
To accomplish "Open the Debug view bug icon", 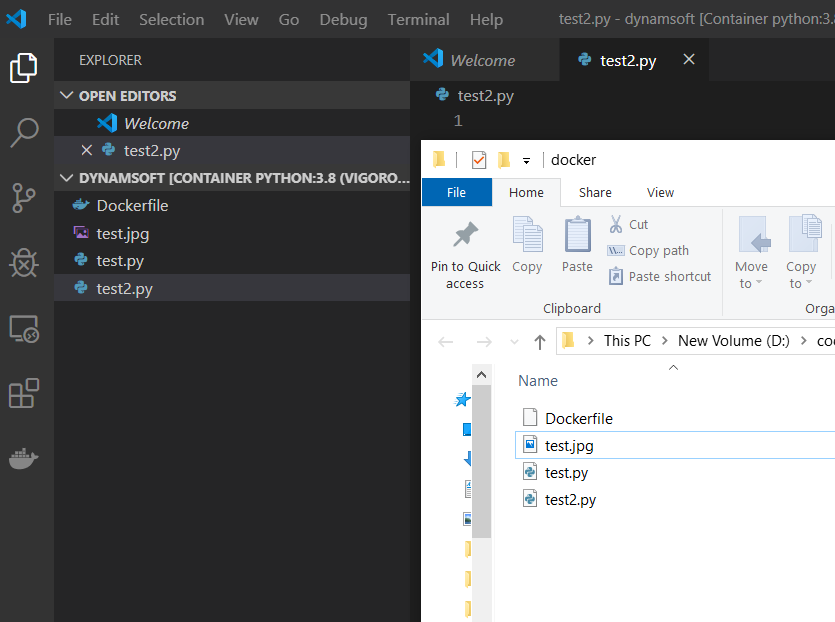I will point(24,262).
